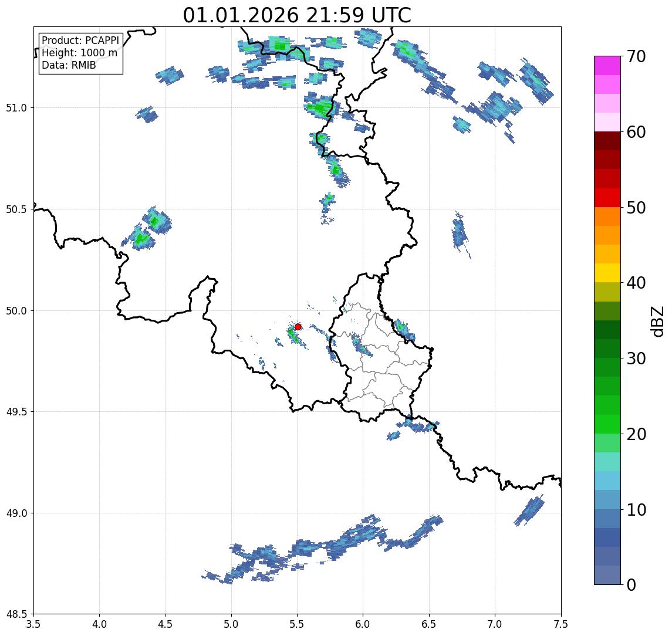The height and width of the screenshot is (636, 672).
Task: Click the 3.5 longitude tick label
Action: (x=33, y=623)
